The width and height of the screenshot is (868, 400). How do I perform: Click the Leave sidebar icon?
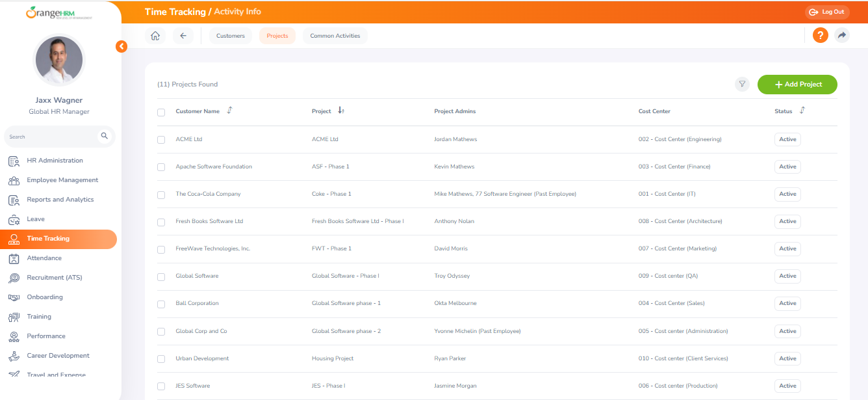pos(14,219)
